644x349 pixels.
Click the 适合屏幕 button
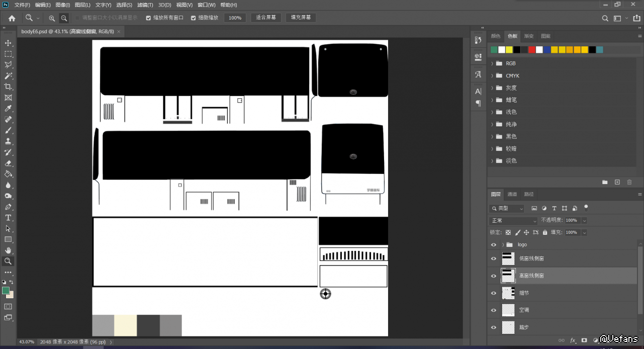[x=266, y=18]
